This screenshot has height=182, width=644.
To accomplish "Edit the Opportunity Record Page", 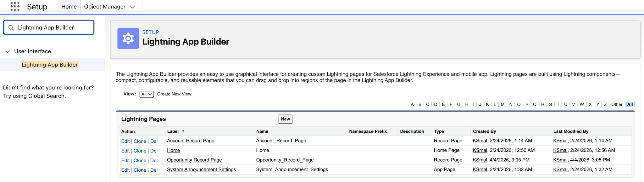I will click(x=125, y=160).
